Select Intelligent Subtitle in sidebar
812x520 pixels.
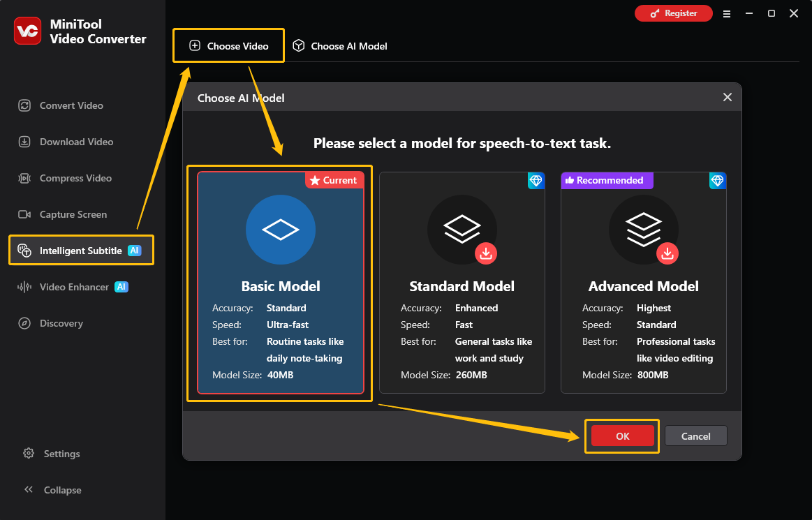click(81, 251)
